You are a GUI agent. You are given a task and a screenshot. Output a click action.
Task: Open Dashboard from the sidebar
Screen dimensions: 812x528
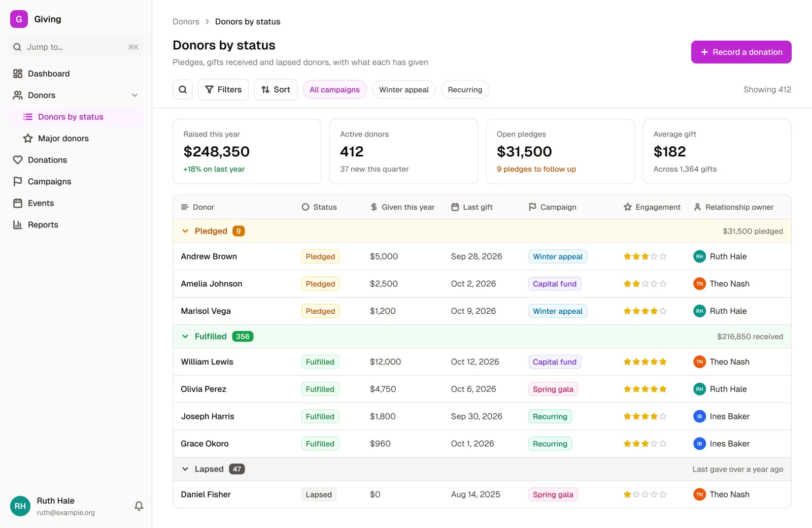click(x=76, y=74)
